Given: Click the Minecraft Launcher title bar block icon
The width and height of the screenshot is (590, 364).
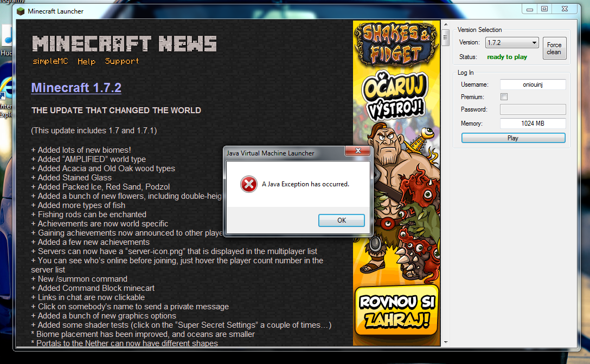Looking at the screenshot, I should point(21,11).
